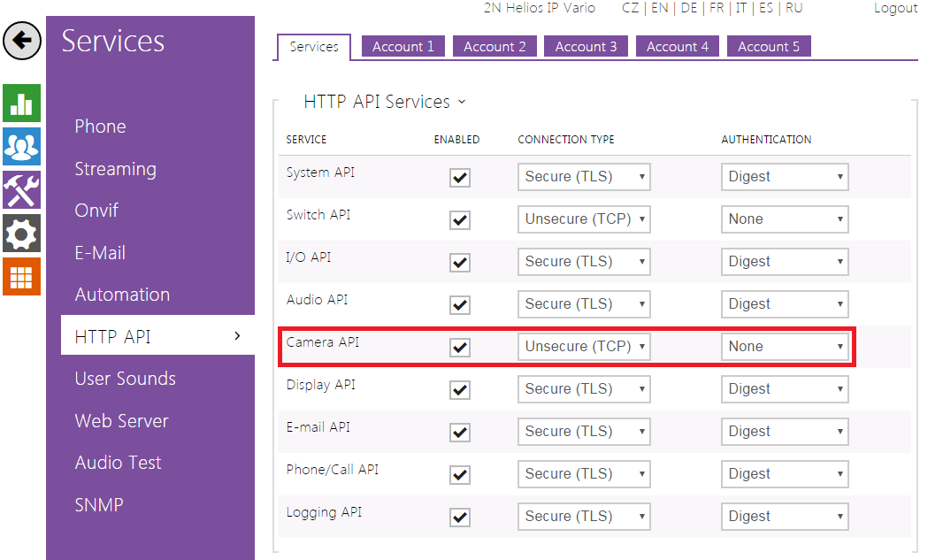Switch to the Account 1 tab

(402, 47)
